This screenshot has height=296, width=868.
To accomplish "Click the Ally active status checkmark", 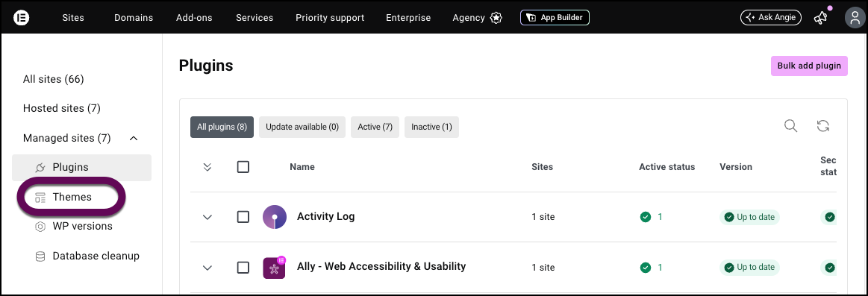I will (645, 267).
